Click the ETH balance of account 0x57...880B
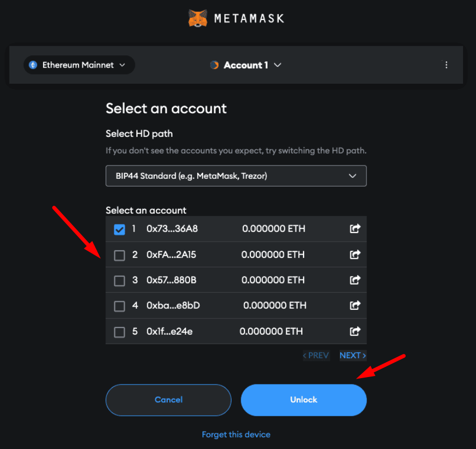Viewport: 476px width, 449px height. 273,280
